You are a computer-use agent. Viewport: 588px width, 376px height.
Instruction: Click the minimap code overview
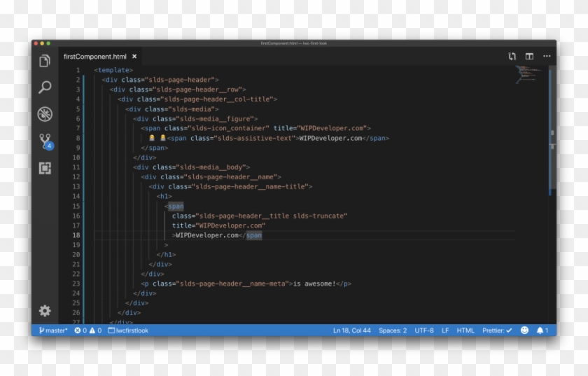pos(528,74)
